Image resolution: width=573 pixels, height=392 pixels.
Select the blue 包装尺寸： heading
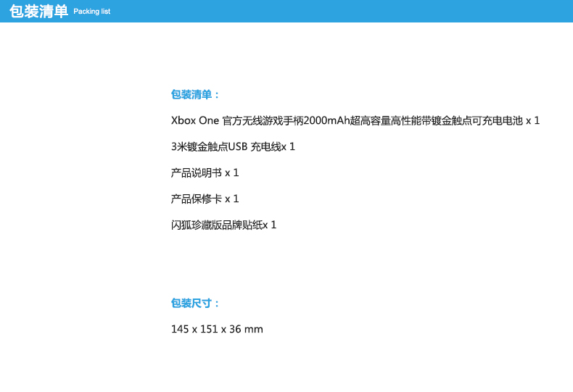click(195, 303)
